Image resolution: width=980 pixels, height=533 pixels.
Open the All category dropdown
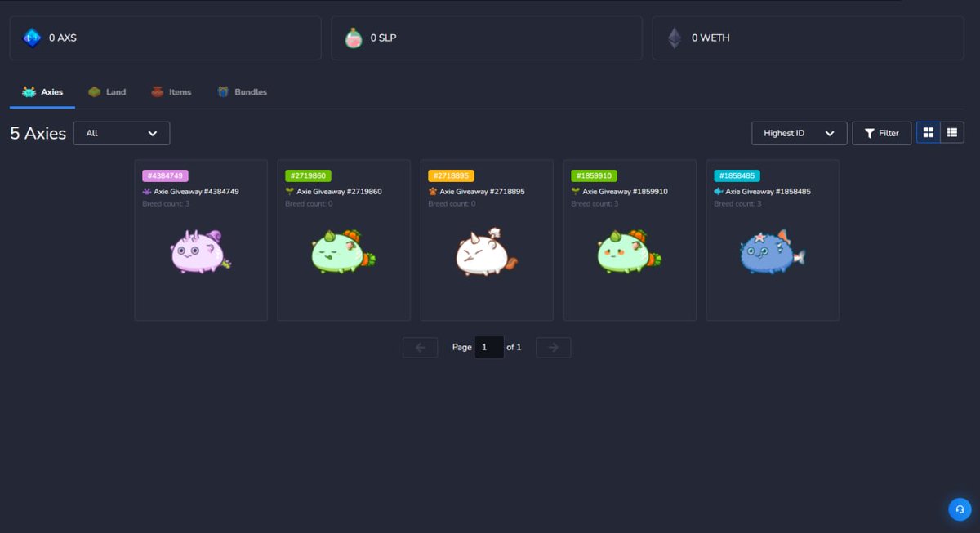[122, 133]
